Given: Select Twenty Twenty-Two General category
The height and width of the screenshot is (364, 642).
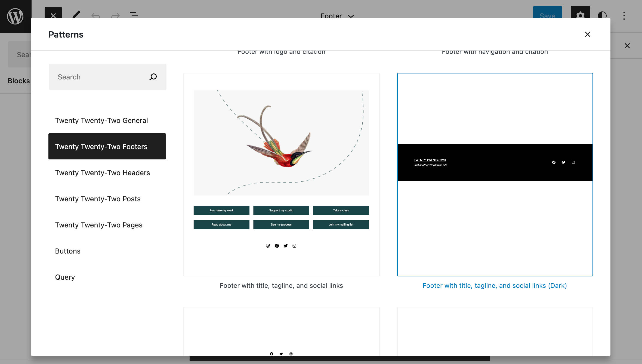Looking at the screenshot, I should point(101,120).
